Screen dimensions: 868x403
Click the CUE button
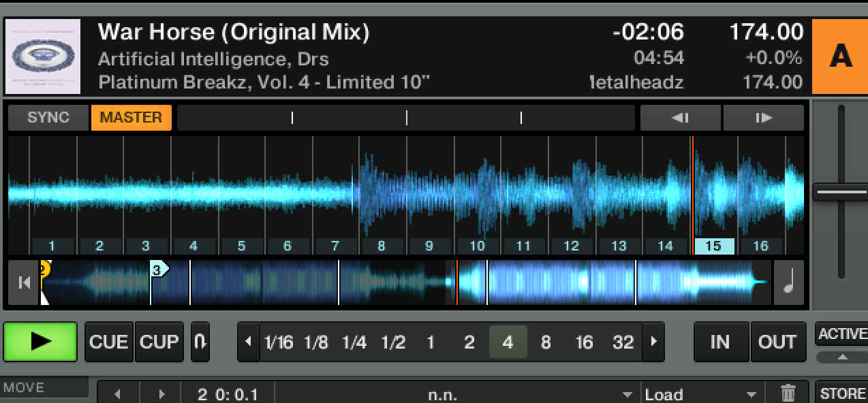pos(109,342)
